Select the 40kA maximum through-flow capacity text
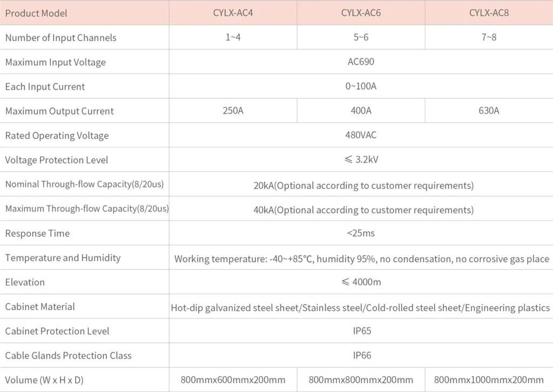 pyautogui.click(x=363, y=209)
